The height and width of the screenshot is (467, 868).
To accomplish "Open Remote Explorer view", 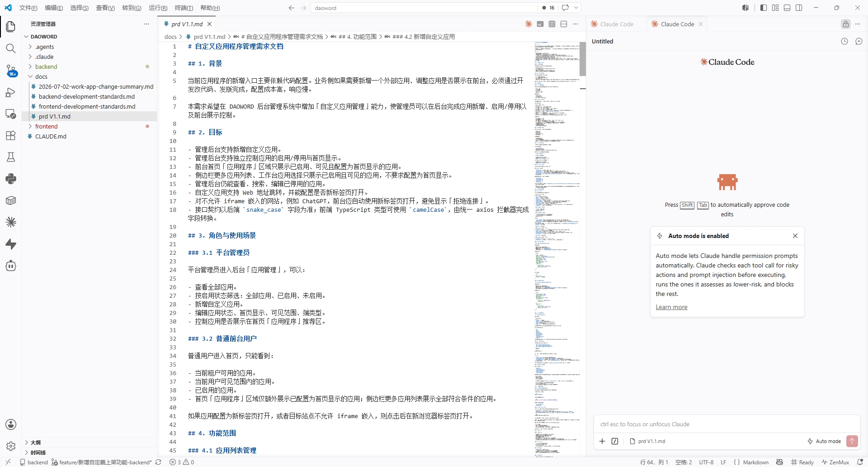I will coord(11,114).
